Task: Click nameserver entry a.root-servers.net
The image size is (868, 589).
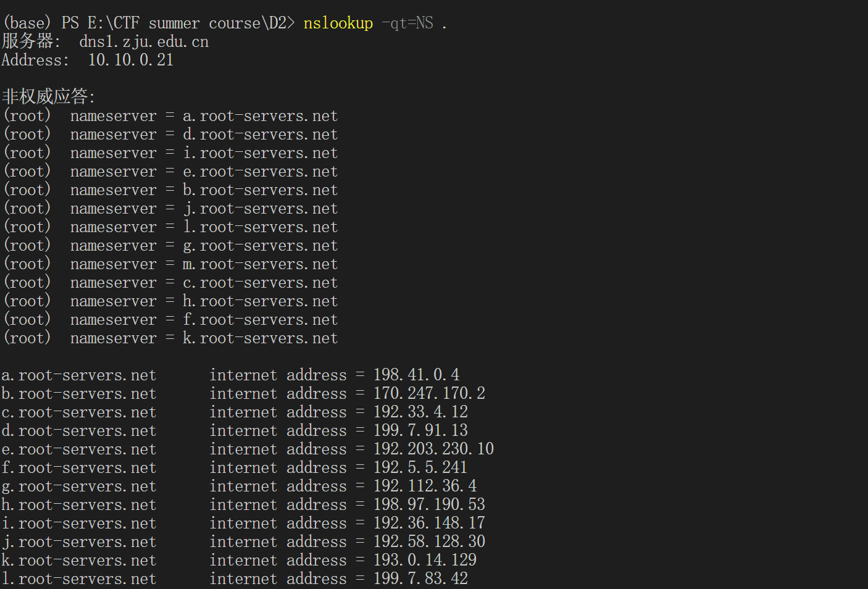Action: 260,116
